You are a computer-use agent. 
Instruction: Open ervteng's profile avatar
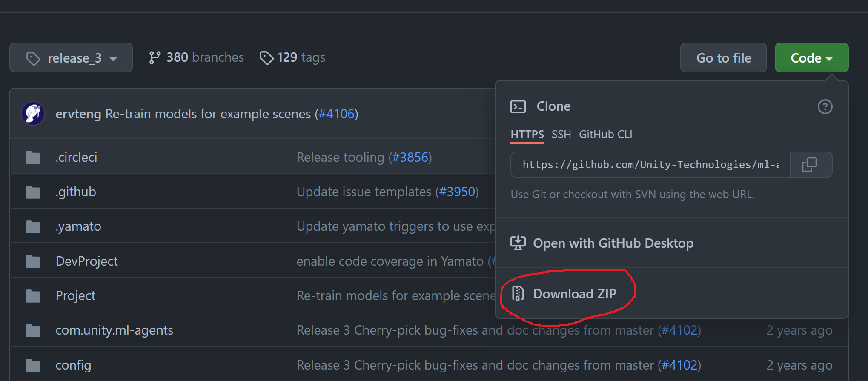pyautogui.click(x=33, y=113)
